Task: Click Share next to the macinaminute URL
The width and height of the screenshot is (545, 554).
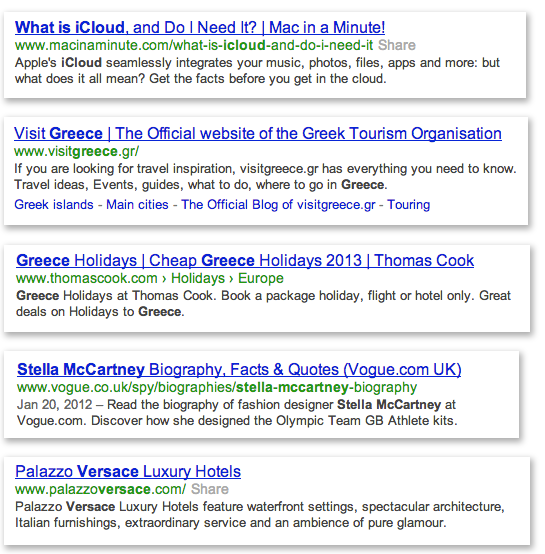Action: tap(397, 45)
